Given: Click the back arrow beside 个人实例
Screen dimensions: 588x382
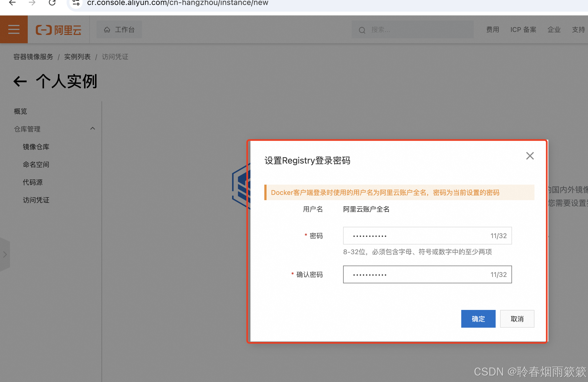Looking at the screenshot, I should point(20,82).
